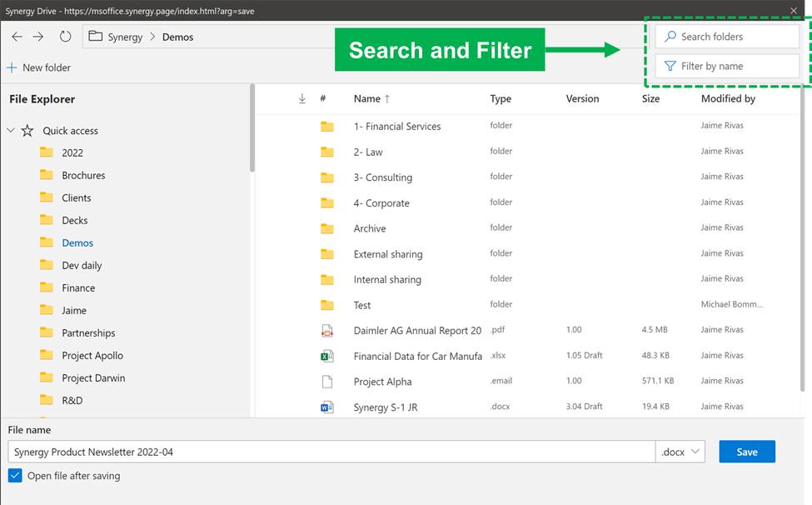The width and height of the screenshot is (812, 505).
Task: Click the Save button
Action: (747, 452)
